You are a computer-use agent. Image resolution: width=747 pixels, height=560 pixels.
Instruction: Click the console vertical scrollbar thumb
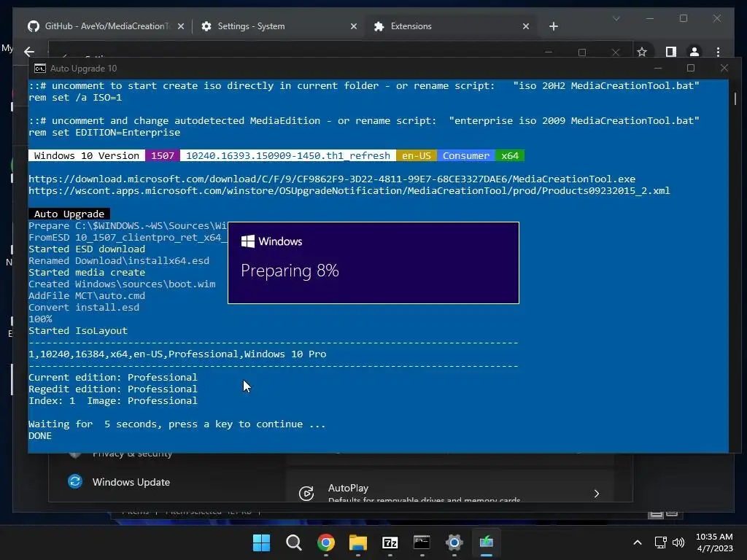[735, 98]
